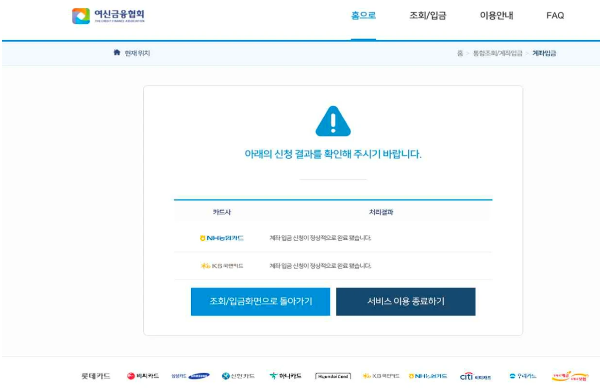
Task: Click the 처리결과 column header
Action: click(x=381, y=212)
